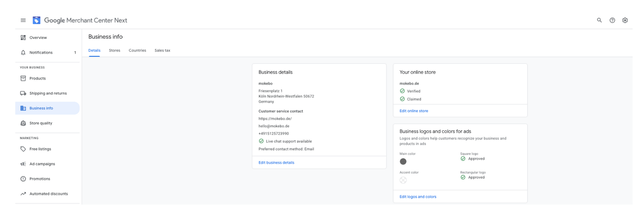Viewport: 644px width, 214px height.
Task: Click the Your online store heading
Action: (418, 72)
